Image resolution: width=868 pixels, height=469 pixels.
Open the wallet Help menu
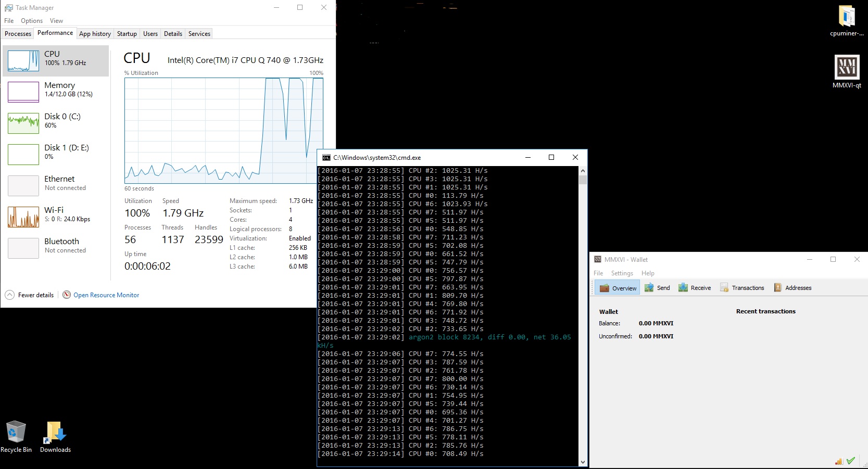point(648,273)
